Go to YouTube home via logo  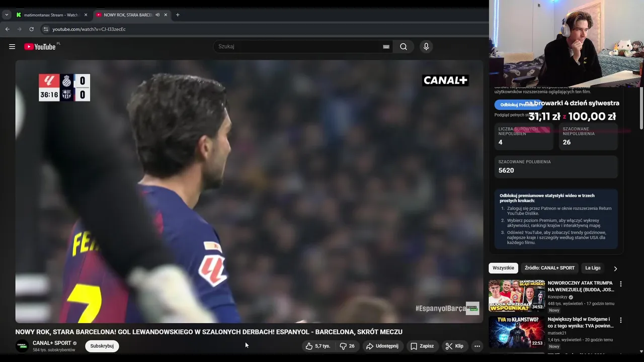tap(40, 47)
